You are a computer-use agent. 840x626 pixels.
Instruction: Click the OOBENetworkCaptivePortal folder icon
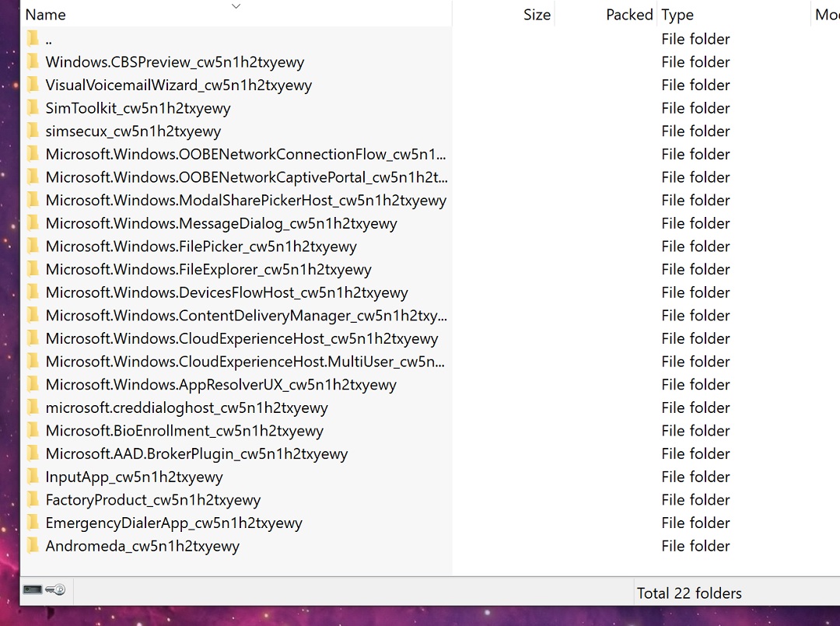[33, 177]
